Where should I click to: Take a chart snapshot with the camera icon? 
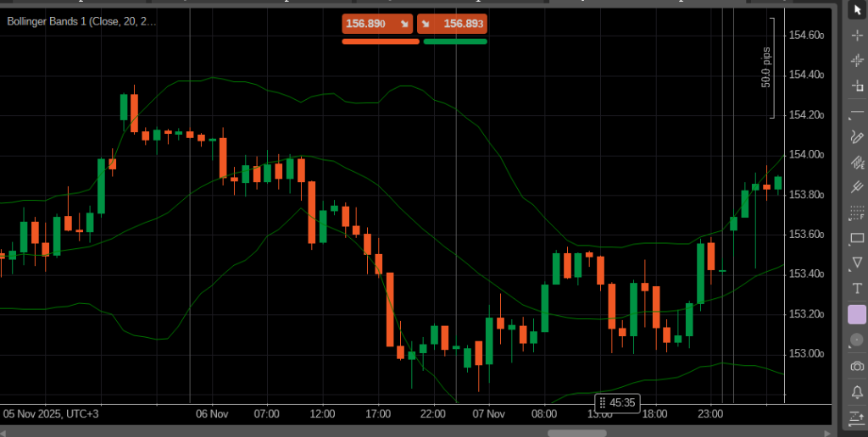857,366
